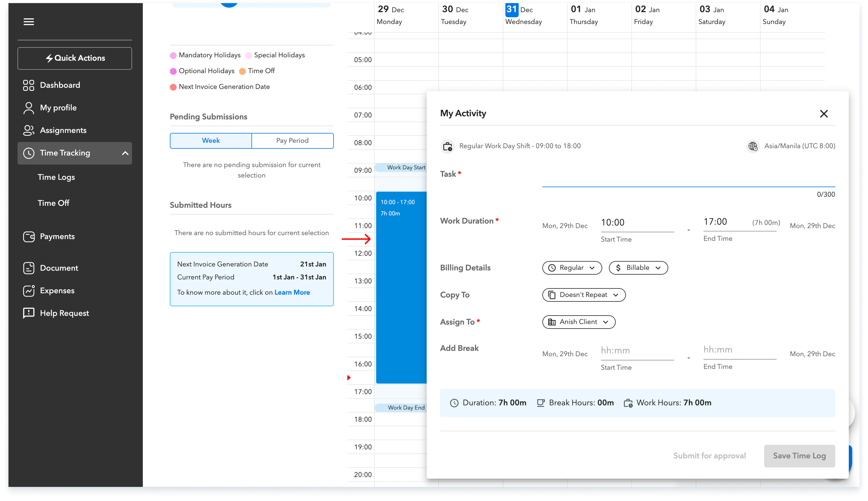This screenshot has width=868, height=501.
Task: Open the Regular billing type dropdown
Action: [x=572, y=268]
